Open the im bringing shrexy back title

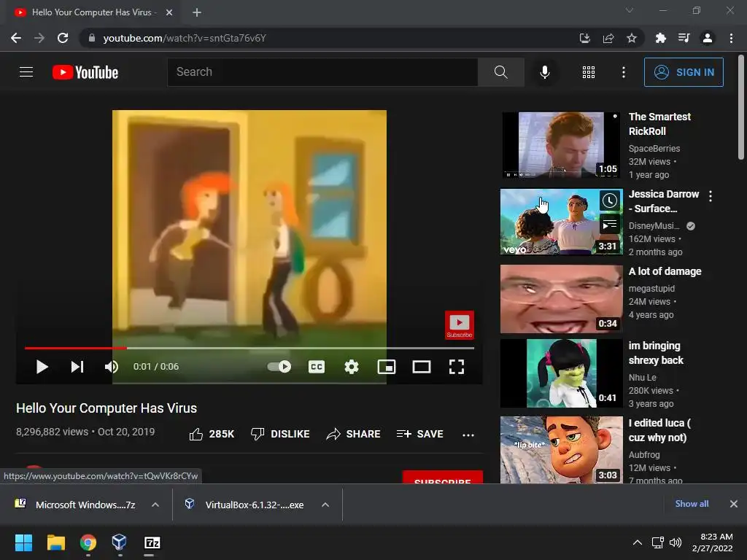(x=656, y=353)
